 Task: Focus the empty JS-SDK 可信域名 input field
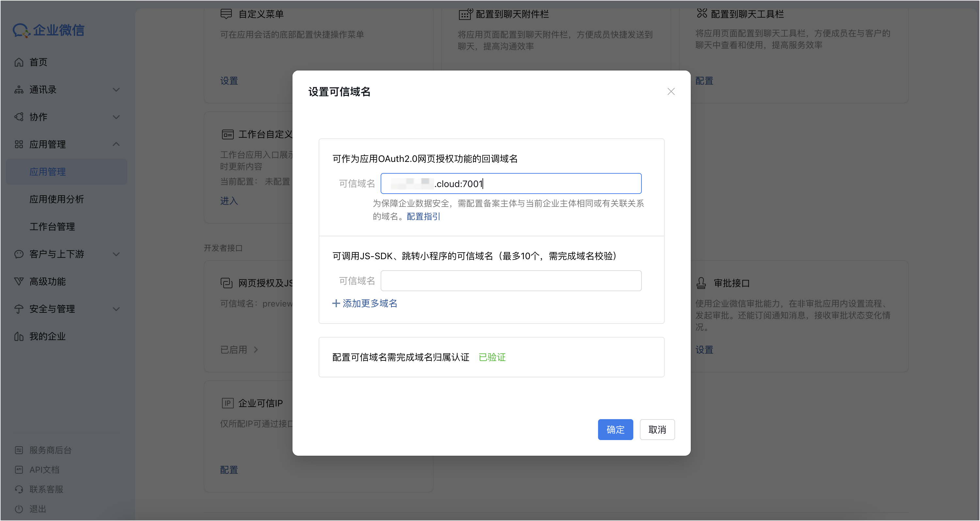coord(511,281)
